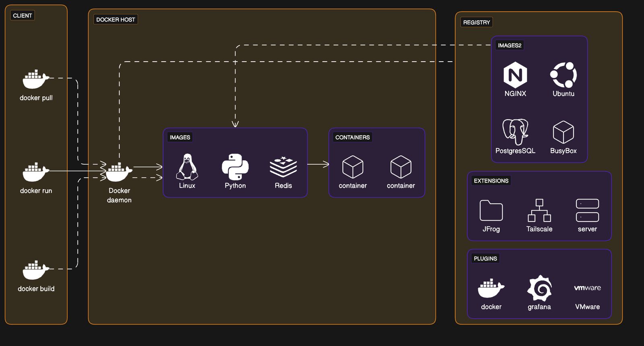The width and height of the screenshot is (644, 346).
Task: Click the server rack icon
Action: pos(587,210)
